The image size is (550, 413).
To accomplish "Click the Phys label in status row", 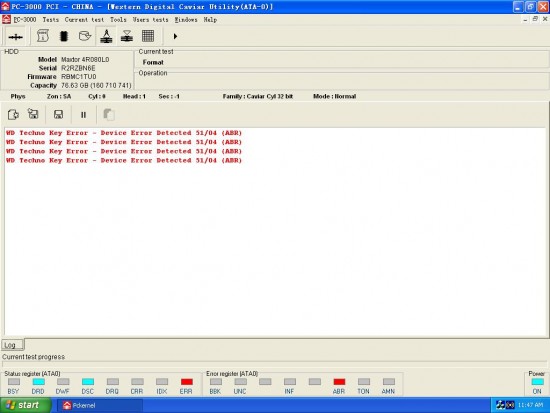I will click(x=18, y=96).
